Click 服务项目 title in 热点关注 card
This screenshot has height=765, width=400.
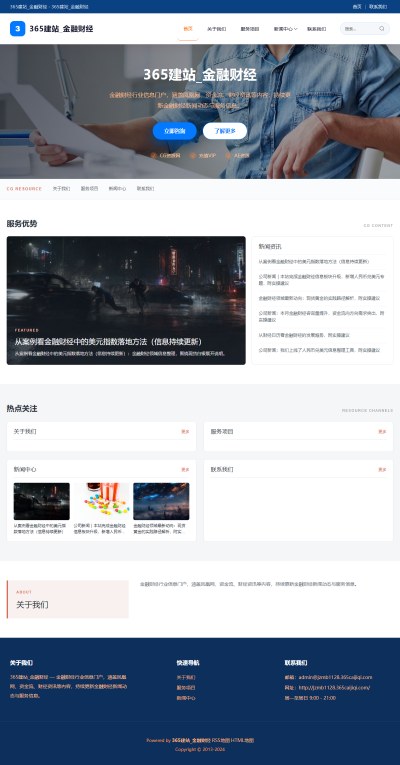point(222,432)
